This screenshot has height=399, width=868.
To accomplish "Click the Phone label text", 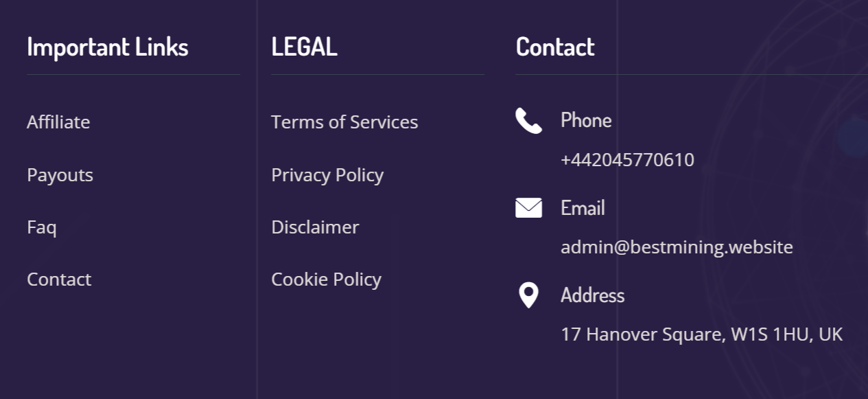I will 586,120.
